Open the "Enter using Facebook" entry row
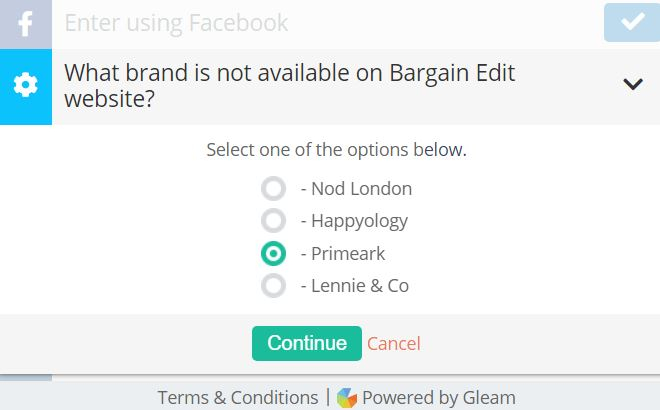The width and height of the screenshot is (660, 410). click(300, 22)
